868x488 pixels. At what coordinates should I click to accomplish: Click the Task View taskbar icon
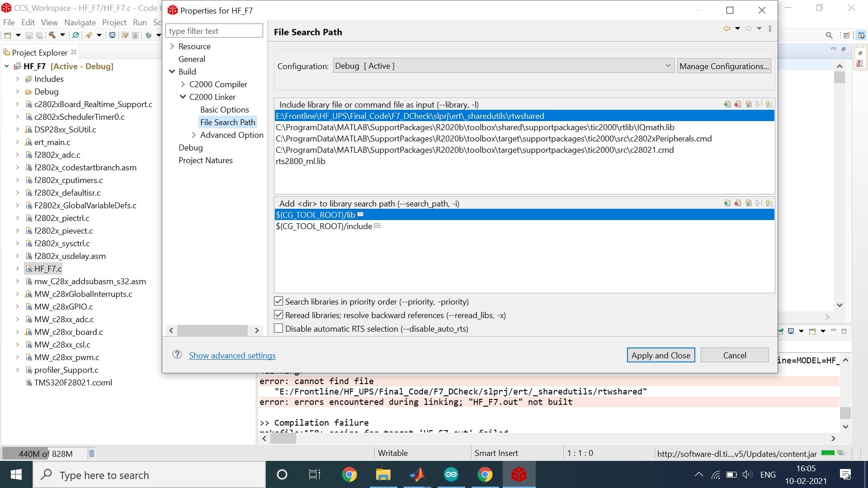click(x=315, y=474)
